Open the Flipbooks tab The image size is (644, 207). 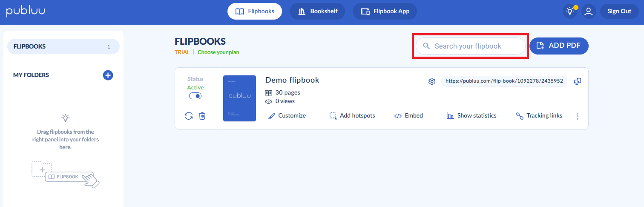255,11
